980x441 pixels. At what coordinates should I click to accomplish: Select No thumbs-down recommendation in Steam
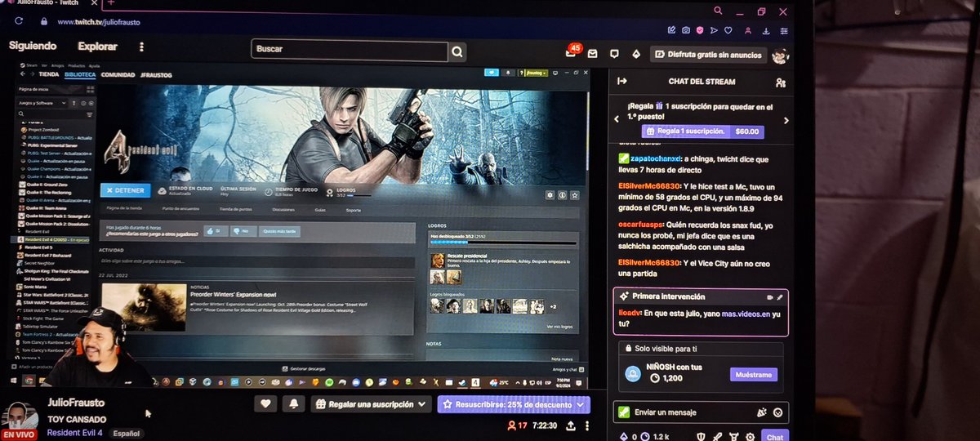click(x=244, y=231)
